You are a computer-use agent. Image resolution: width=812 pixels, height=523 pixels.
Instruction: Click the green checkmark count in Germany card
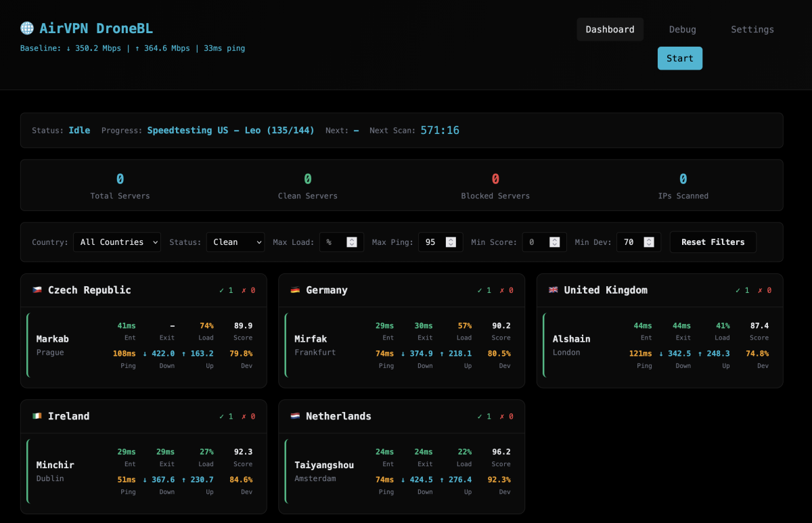pyautogui.click(x=484, y=290)
